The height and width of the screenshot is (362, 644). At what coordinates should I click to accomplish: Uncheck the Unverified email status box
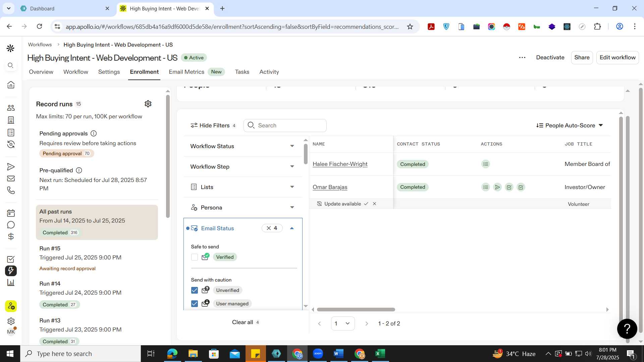click(195, 290)
